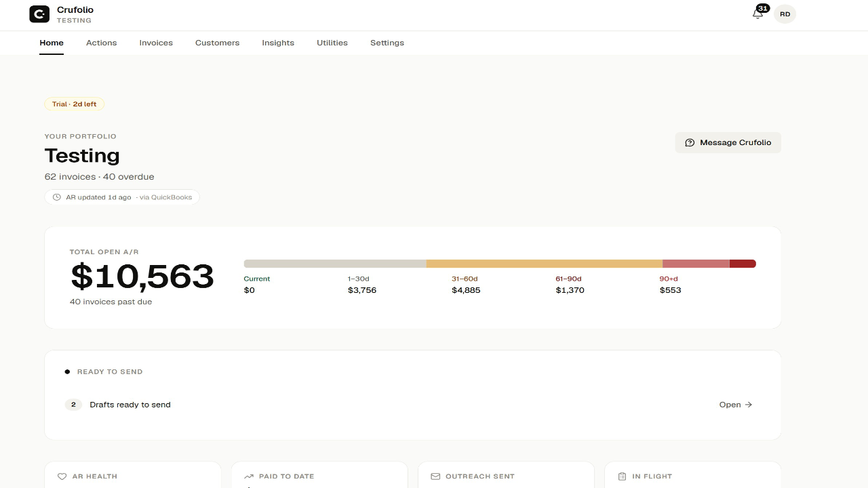Screen dimensions: 868x488
Task: Click the 1–30d value $3,756
Action: 362,290
